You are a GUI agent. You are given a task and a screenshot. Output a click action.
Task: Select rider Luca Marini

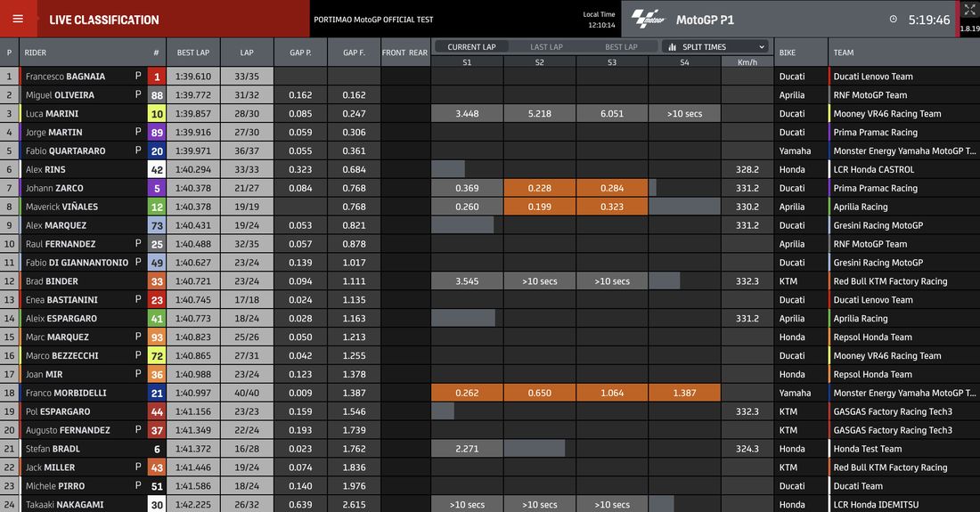tap(52, 114)
